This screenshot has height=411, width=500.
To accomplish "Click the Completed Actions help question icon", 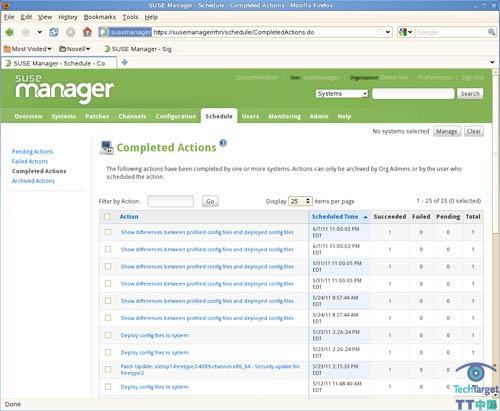I will [223, 143].
